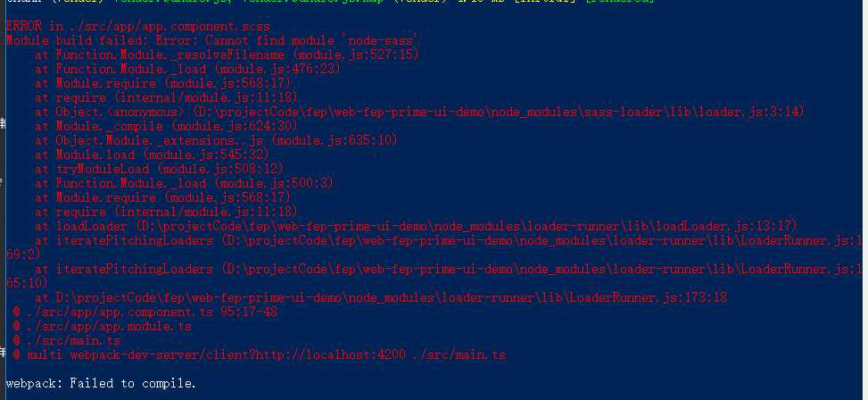Click the standalone '@ ./src/main.ts' line
Screen dimensions: 868x400
[x=66, y=340]
